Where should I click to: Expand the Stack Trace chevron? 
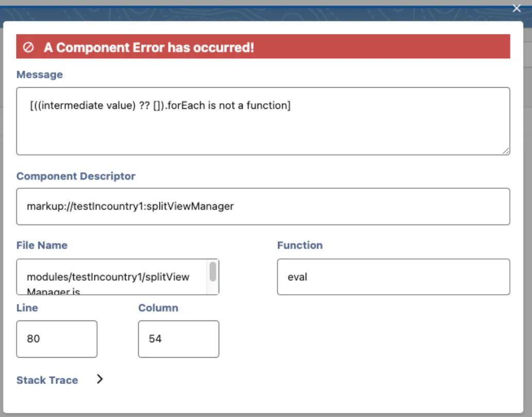(99, 379)
